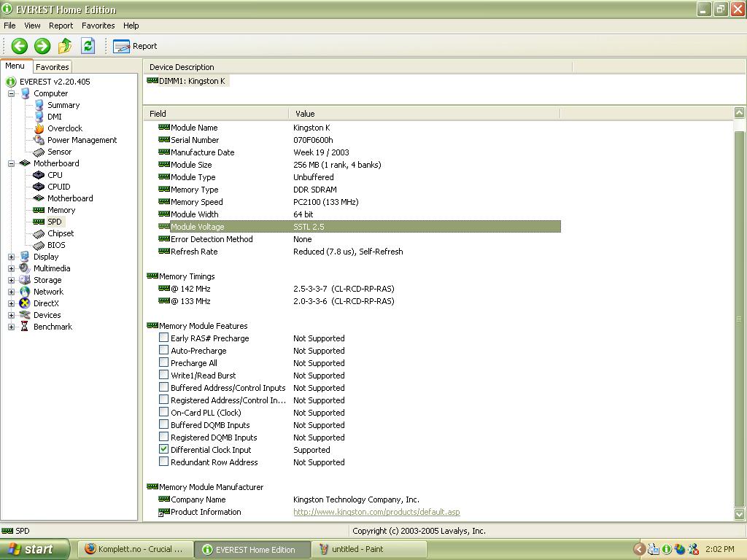
Task: Toggle Precharge All checkbox
Action: 163,362
